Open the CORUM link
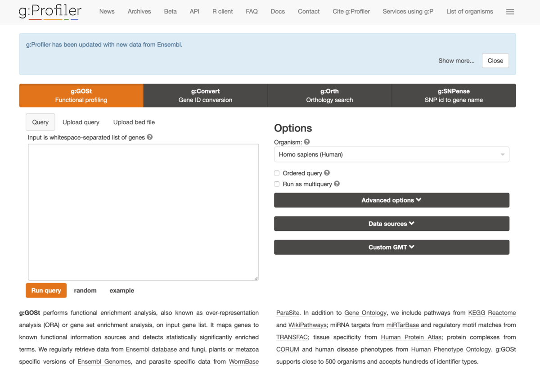The height and width of the screenshot is (392, 540). [288, 349]
